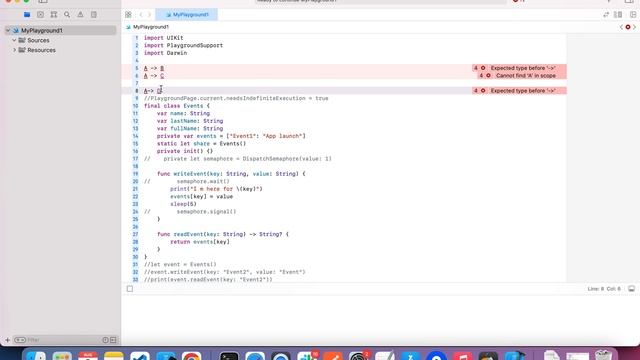This screenshot has height=360, width=640.
Task: Open Trash in the Dock
Action: click(603, 355)
